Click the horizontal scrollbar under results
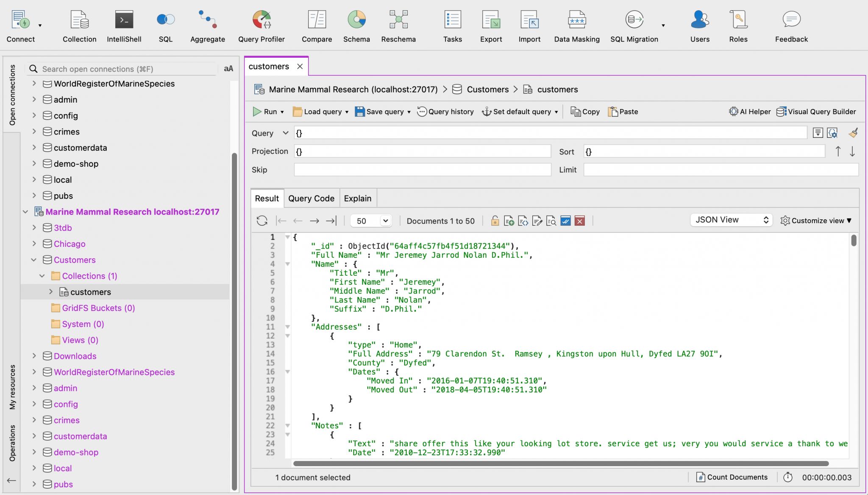 pos(560,464)
